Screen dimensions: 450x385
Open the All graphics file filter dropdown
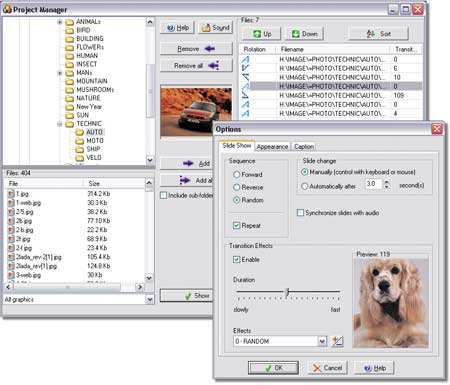pyautogui.click(x=150, y=299)
